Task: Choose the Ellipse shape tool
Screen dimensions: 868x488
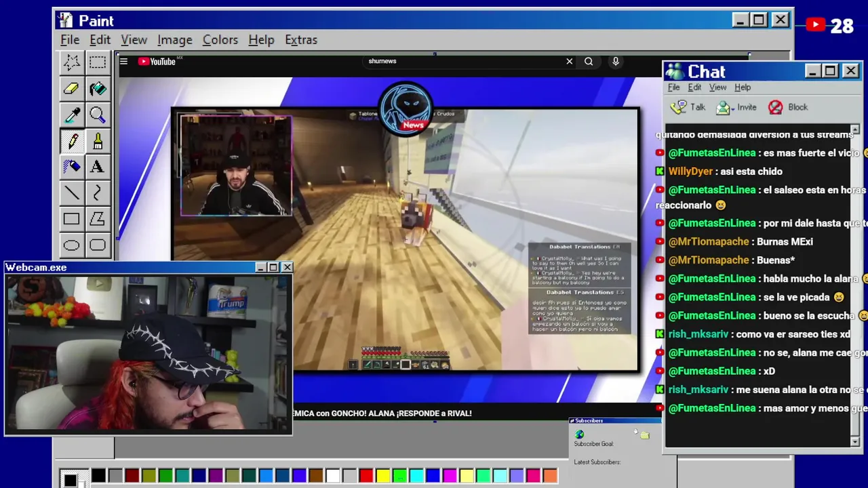Action: pos(71,245)
